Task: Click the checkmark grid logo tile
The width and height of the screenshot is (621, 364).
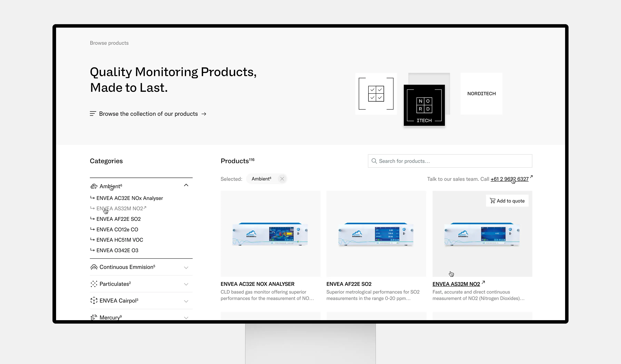Action: pyautogui.click(x=376, y=94)
